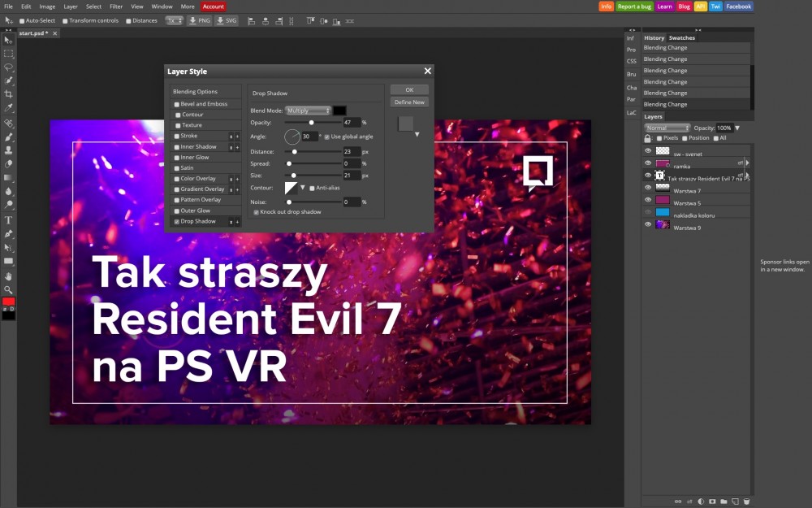Viewport: 812px width, 508px height.
Task: Enable the Distances checkbox
Action: point(128,21)
